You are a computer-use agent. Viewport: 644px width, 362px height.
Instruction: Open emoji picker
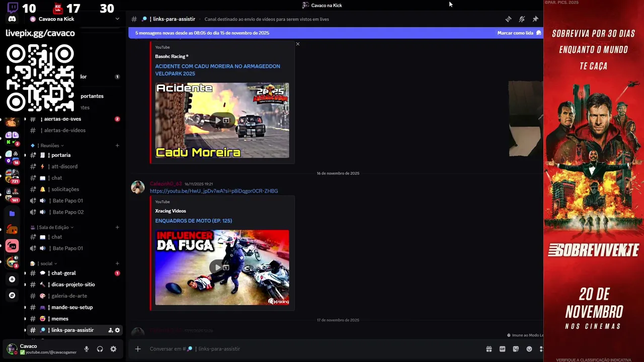click(x=529, y=349)
